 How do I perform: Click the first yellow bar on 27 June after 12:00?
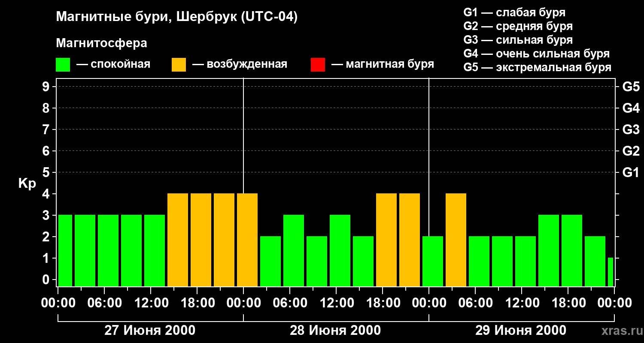178,240
